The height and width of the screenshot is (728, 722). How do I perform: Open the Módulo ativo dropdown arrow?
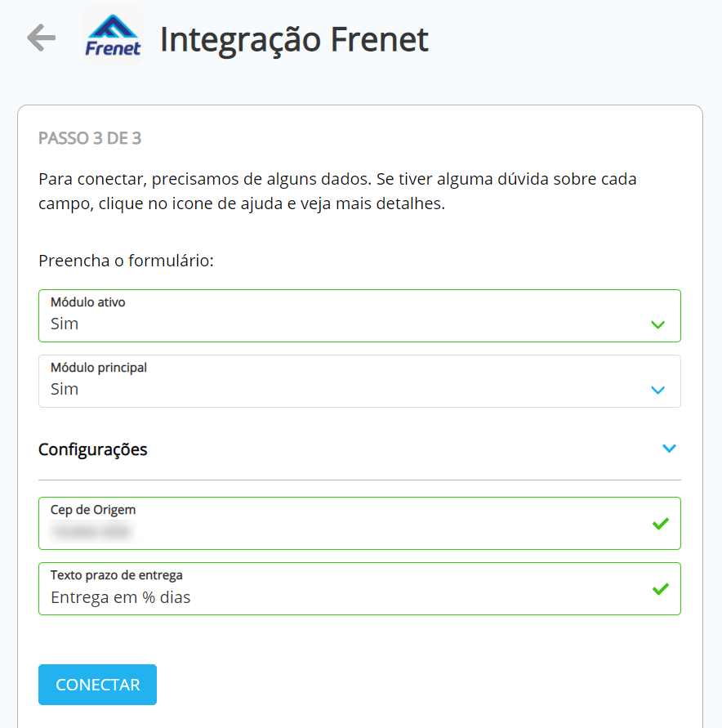[658, 324]
